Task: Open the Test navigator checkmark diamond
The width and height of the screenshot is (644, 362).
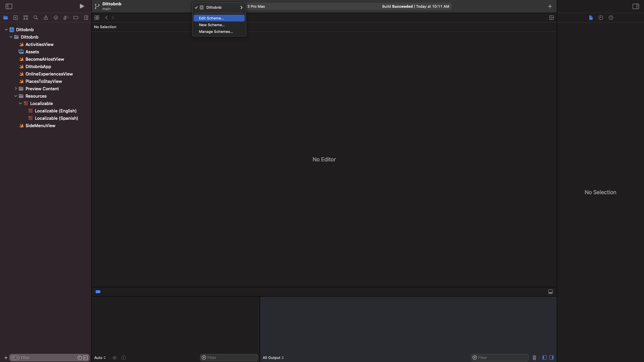Action: point(56,17)
